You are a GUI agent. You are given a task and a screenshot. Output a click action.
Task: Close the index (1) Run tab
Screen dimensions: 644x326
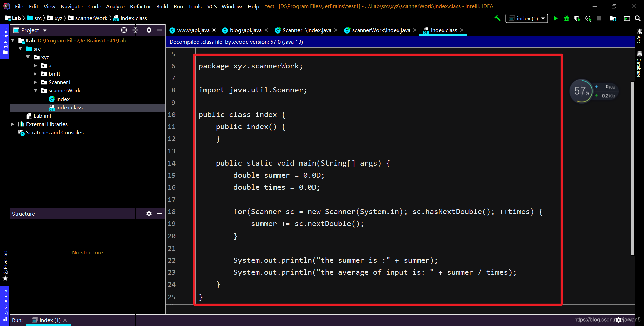pos(65,320)
